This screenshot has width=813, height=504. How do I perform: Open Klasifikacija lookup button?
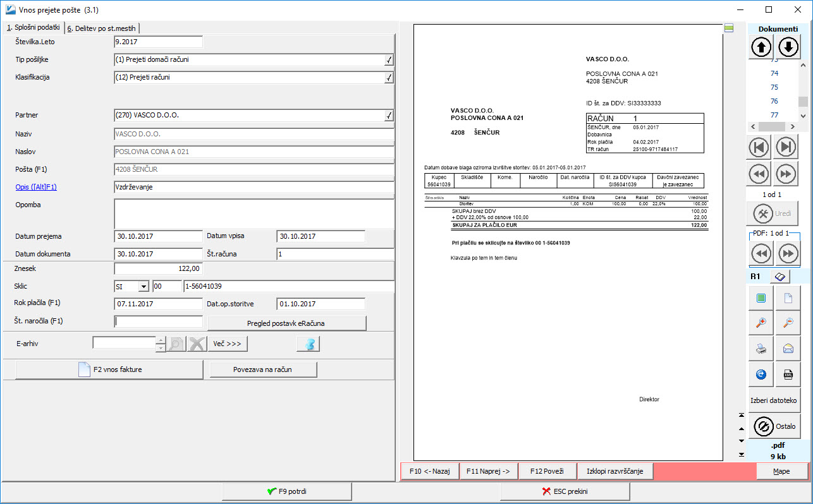389,78
